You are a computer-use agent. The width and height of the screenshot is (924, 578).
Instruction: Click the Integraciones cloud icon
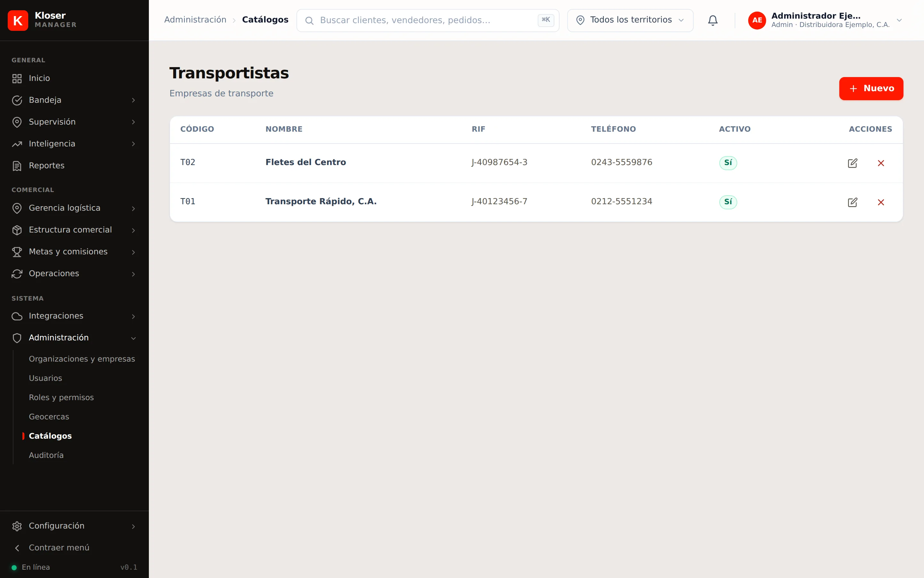coord(17,316)
